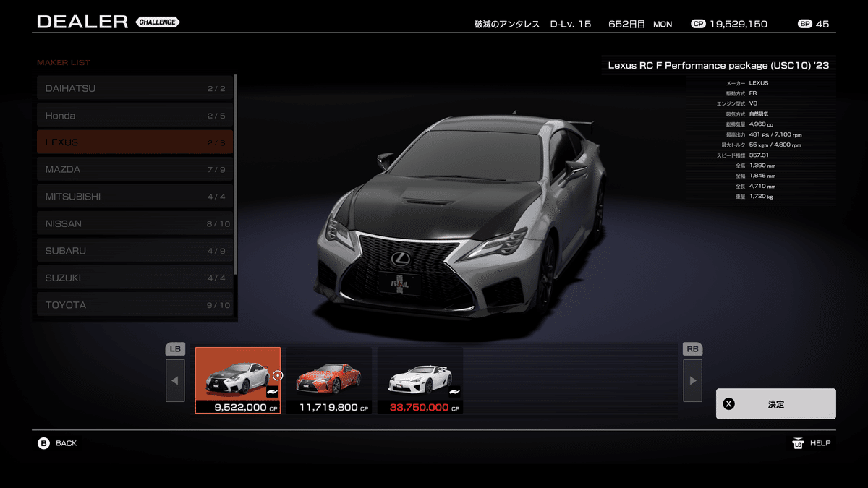Click the tuned-car badge on RC F thumbnail
Screen dimensions: 868x488
coord(272,392)
